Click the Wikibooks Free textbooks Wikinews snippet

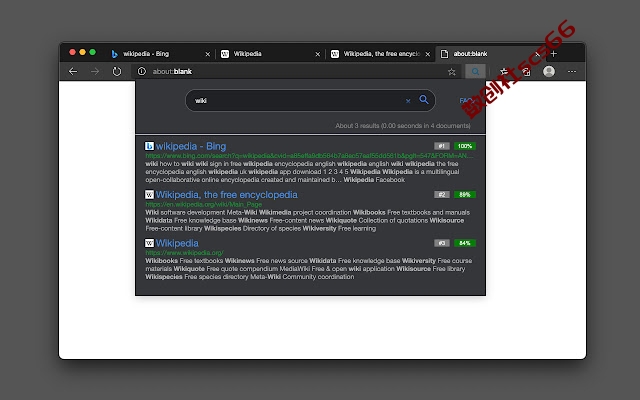309,269
